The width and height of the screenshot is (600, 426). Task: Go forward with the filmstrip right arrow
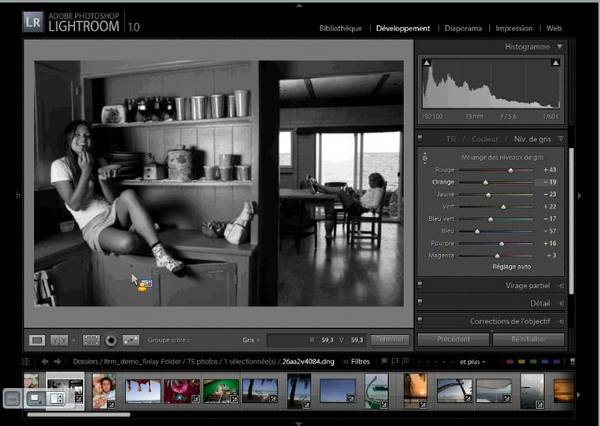(57, 361)
